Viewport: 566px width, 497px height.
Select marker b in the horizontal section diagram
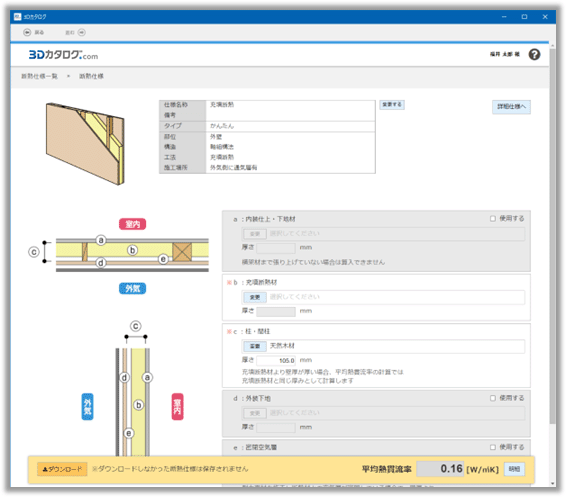click(x=132, y=250)
